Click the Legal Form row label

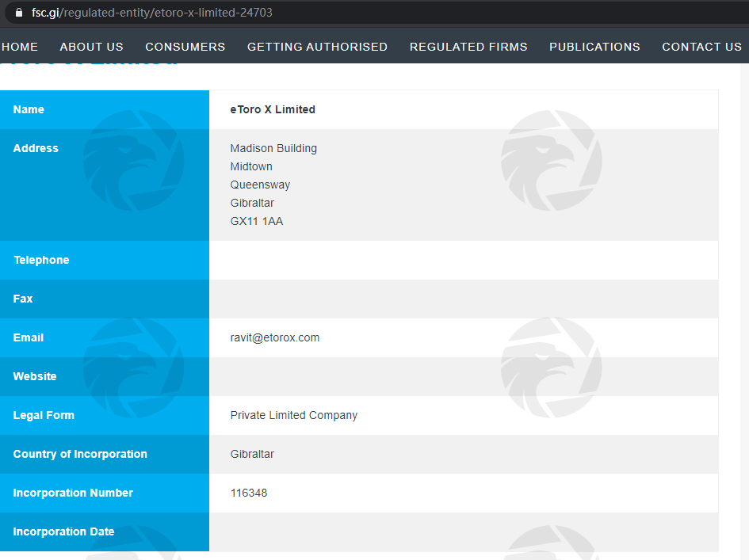coord(44,415)
